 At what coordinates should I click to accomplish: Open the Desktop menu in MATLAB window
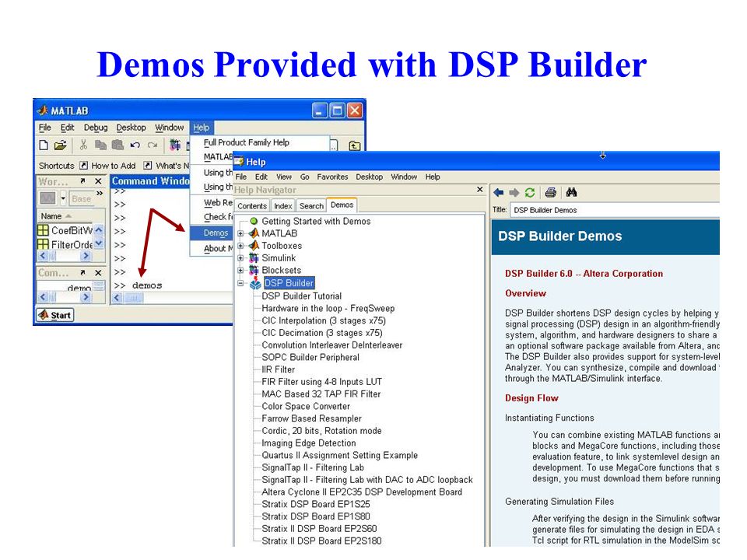click(x=131, y=127)
